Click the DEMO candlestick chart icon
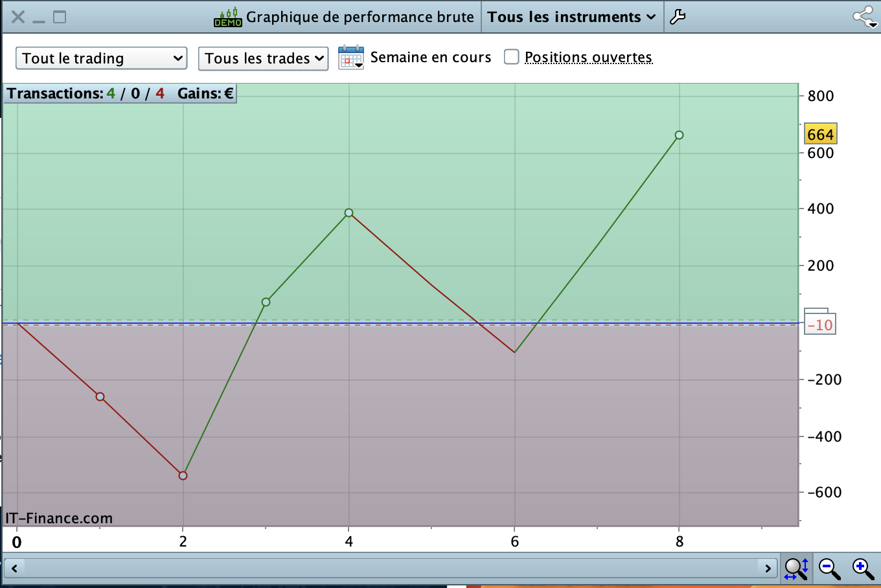881x588 pixels. pyautogui.click(x=228, y=17)
